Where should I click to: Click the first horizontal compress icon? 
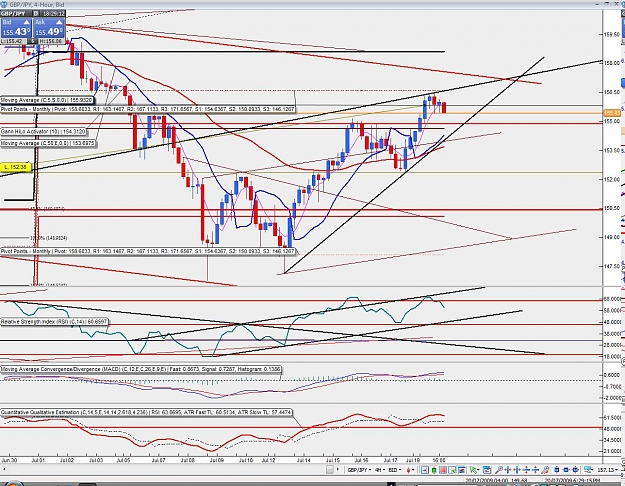click(508, 470)
